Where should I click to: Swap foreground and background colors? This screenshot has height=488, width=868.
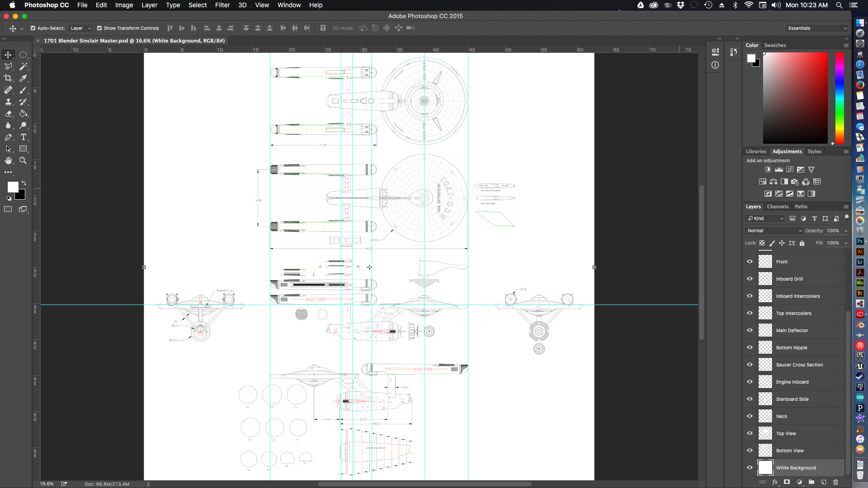tap(24, 183)
